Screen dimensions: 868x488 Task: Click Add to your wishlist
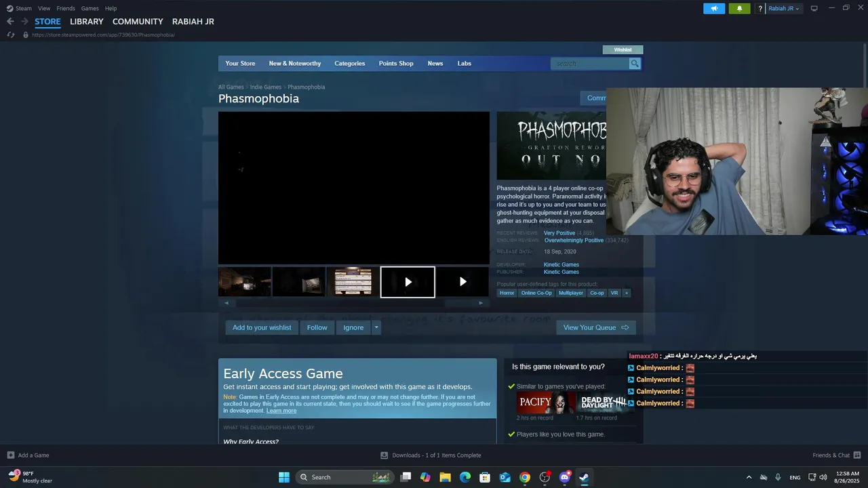pyautogui.click(x=262, y=327)
